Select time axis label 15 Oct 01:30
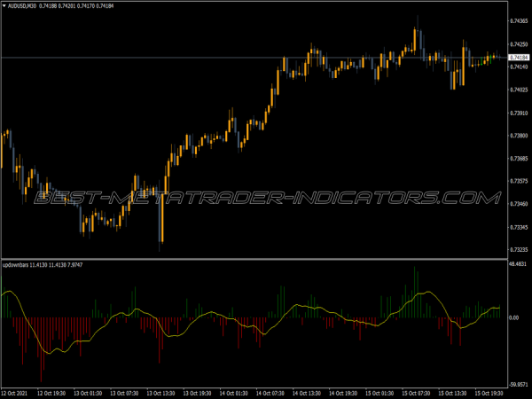Viewport: 532px width, 399px height. [x=379, y=393]
